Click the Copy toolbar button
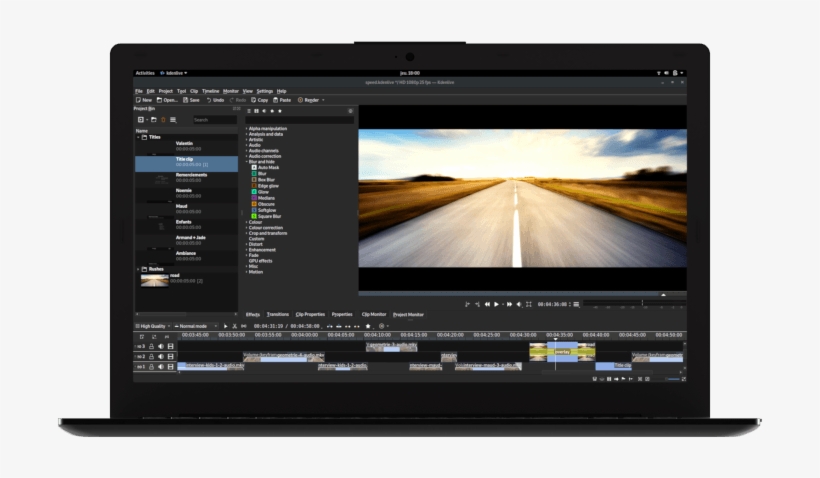Screen dimensions: 820x478 click(259, 100)
